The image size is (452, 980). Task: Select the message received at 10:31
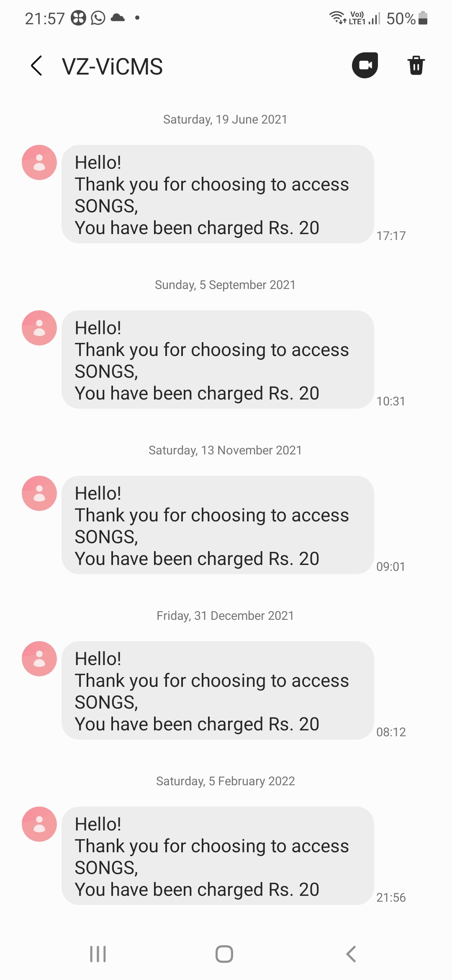pyautogui.click(x=218, y=360)
